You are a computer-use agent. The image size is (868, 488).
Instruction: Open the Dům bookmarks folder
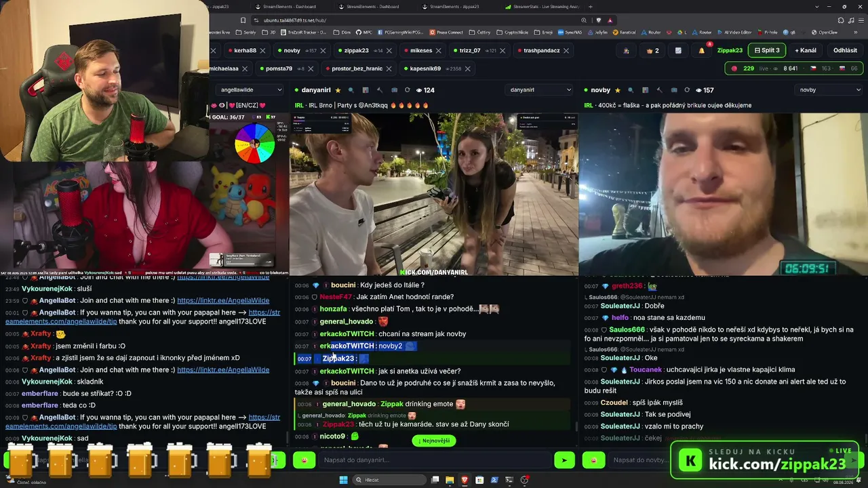click(x=342, y=32)
